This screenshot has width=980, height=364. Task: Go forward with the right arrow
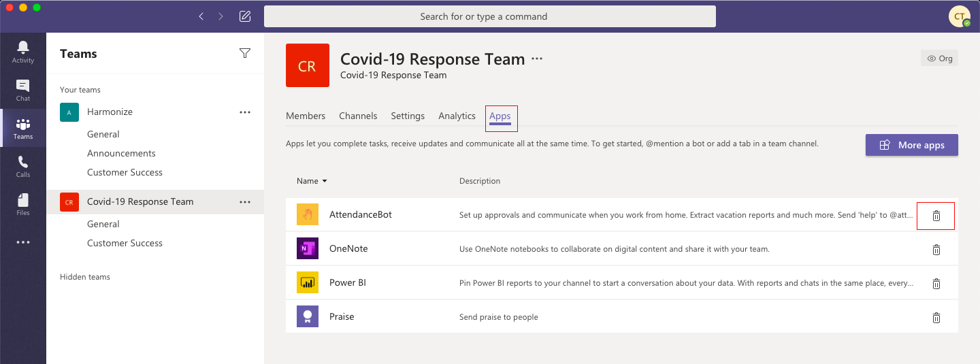(221, 16)
